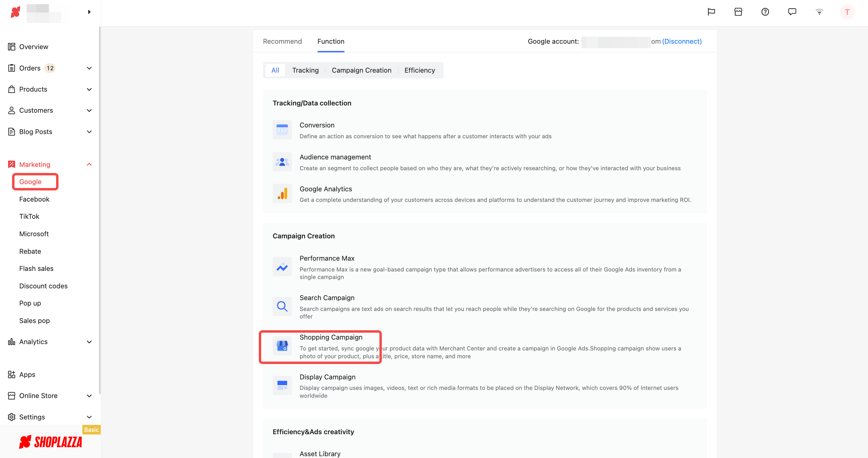Click the Basic plan badge

click(91, 430)
